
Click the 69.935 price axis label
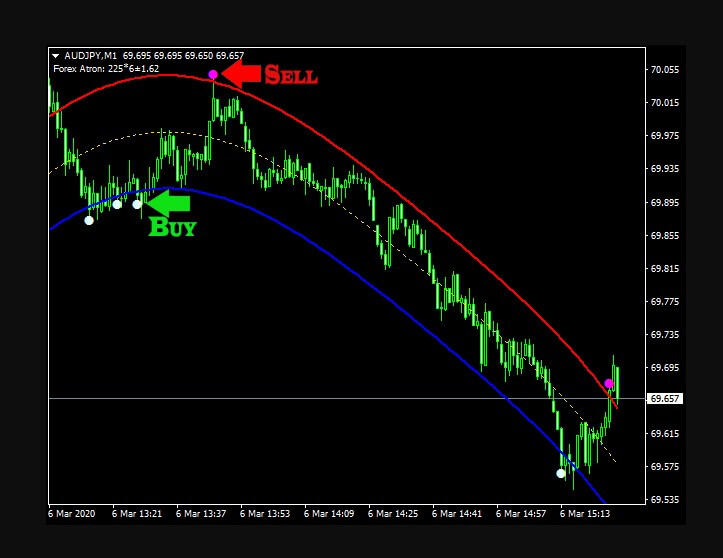[664, 169]
